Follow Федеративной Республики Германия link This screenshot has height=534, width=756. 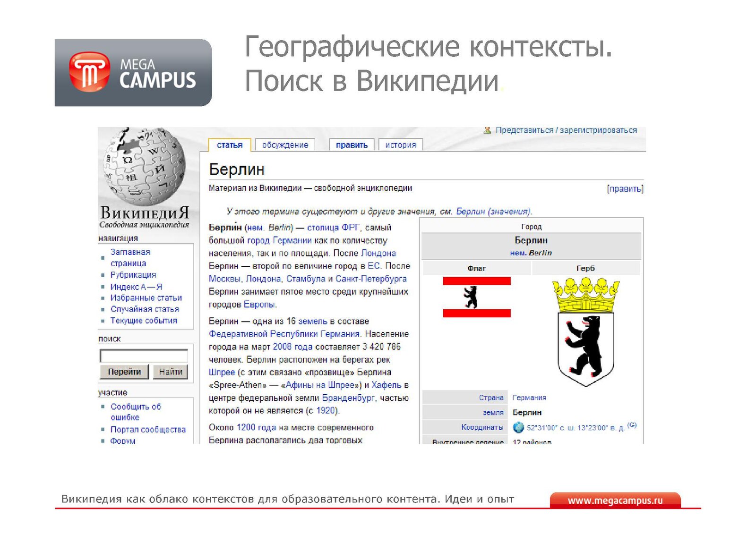point(284,334)
